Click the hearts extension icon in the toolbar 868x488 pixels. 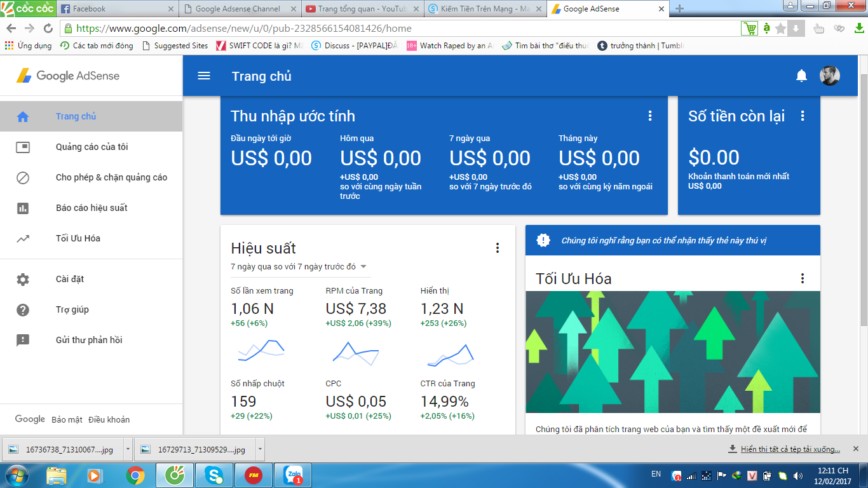point(839,28)
